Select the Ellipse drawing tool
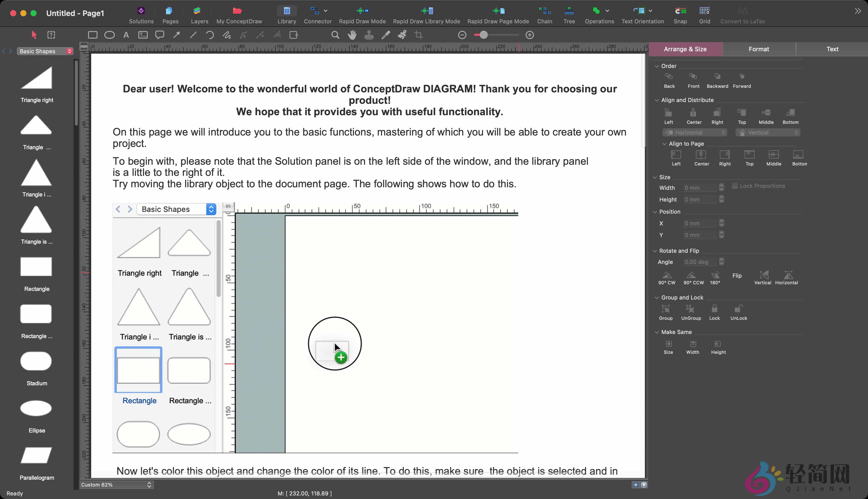Image resolution: width=868 pixels, height=499 pixels. [109, 35]
